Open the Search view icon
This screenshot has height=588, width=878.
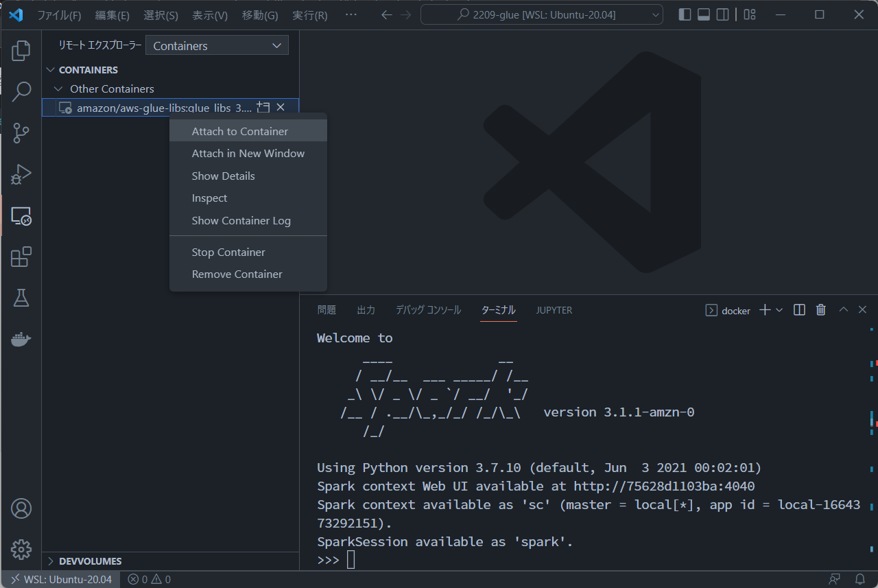point(21,91)
